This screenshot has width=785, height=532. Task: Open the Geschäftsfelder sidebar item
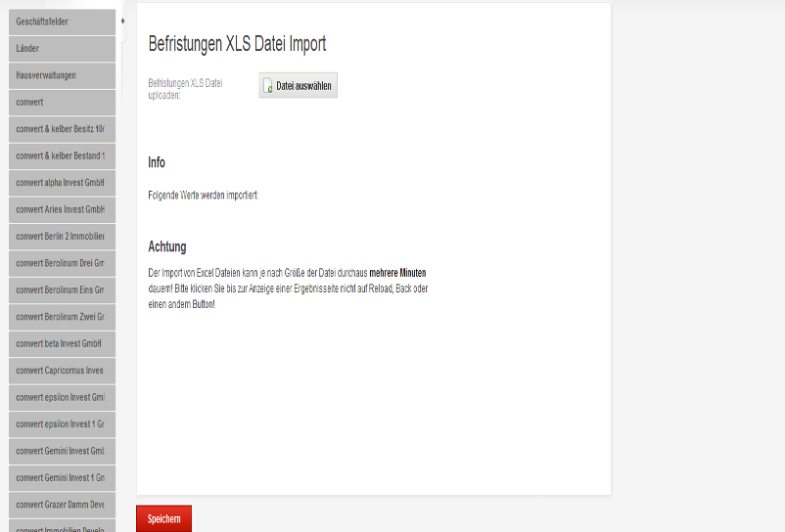(x=62, y=22)
